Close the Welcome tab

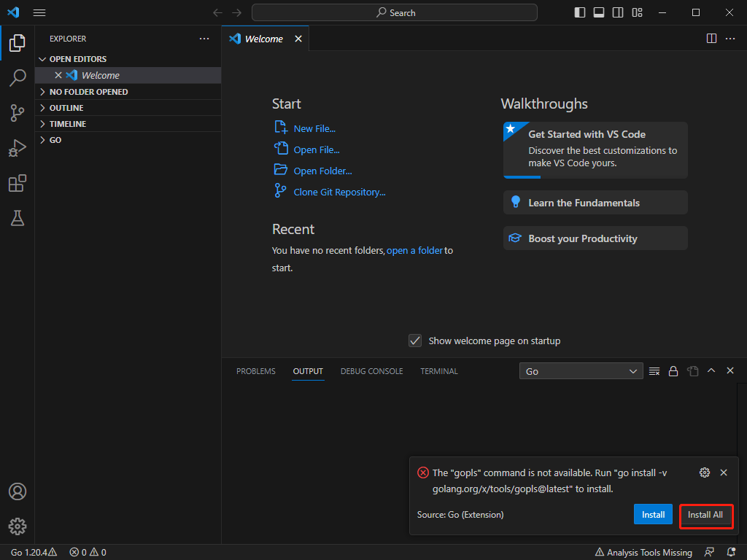(x=298, y=39)
